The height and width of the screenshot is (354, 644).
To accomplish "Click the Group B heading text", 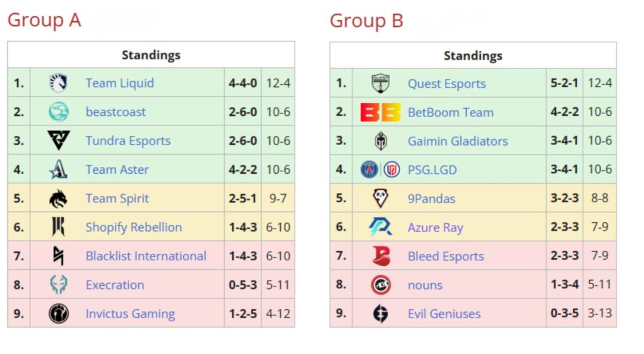I will (x=366, y=21).
